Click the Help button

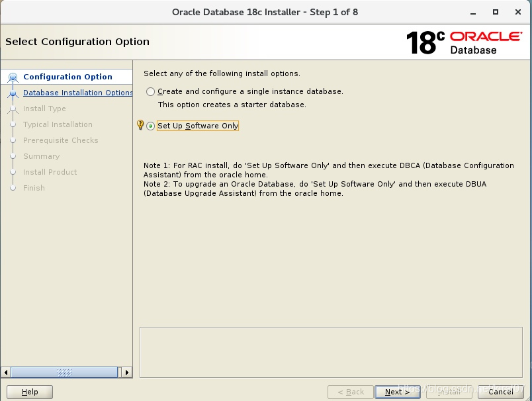click(30, 392)
